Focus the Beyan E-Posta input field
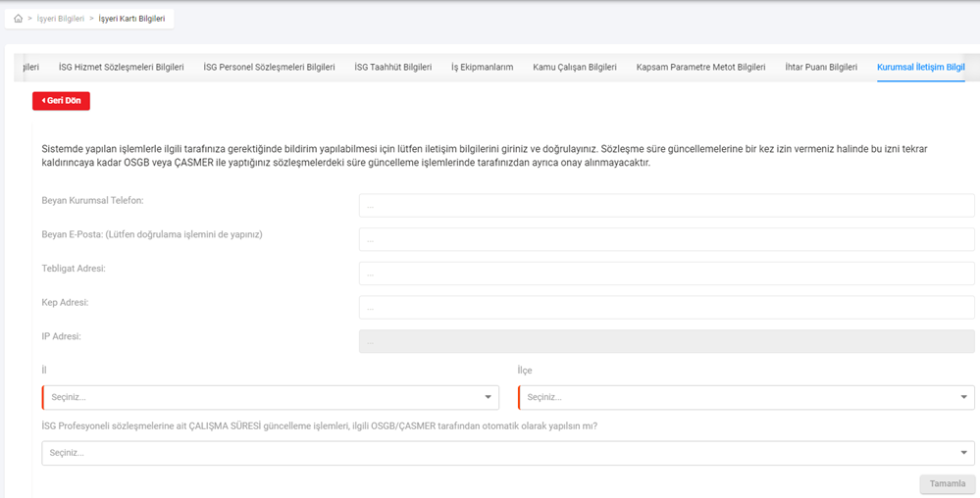 666,239
